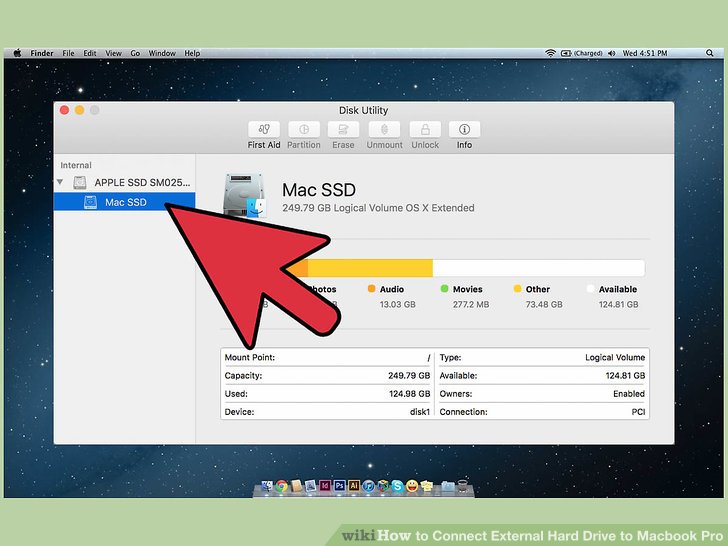This screenshot has height=546, width=728.
Task: Click the Owners Enabled row
Action: pos(542,394)
